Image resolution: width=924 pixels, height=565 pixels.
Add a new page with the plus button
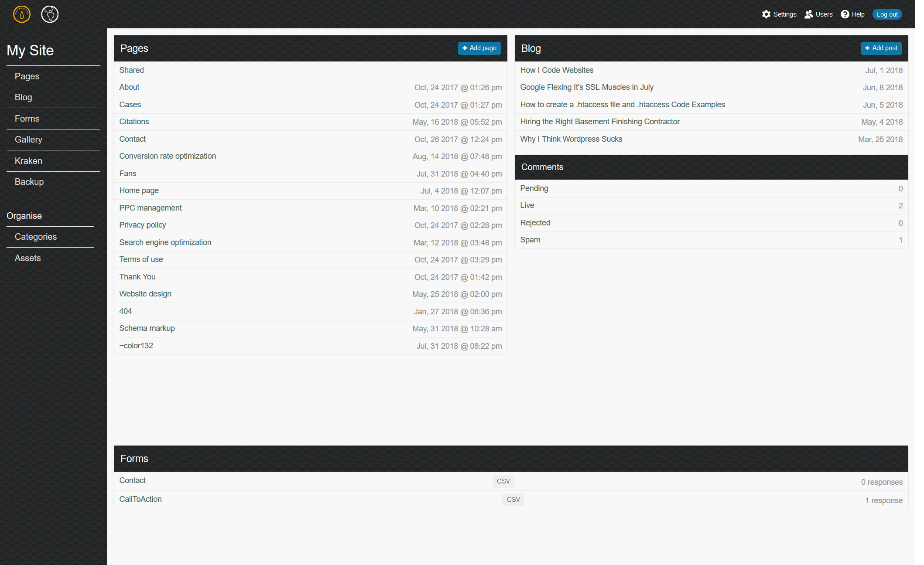479,48
